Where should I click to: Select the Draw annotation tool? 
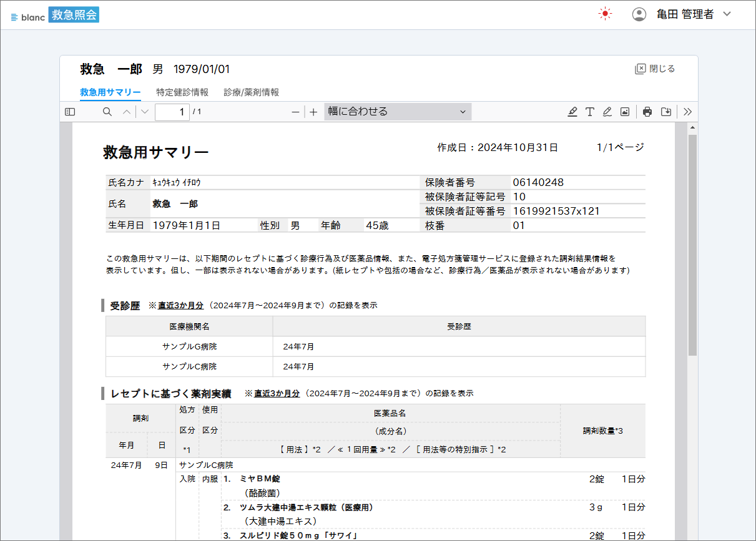click(x=607, y=112)
